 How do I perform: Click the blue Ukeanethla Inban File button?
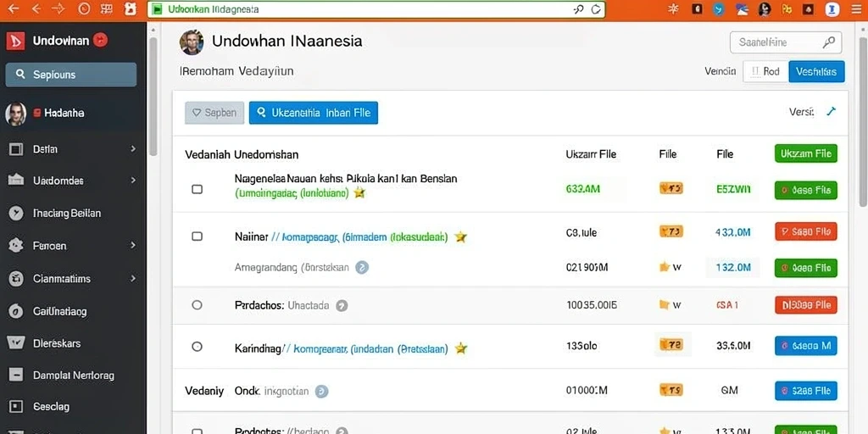tap(314, 113)
